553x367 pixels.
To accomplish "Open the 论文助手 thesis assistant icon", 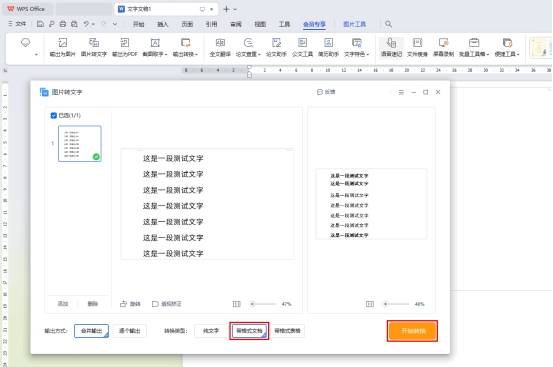I will point(276,43).
